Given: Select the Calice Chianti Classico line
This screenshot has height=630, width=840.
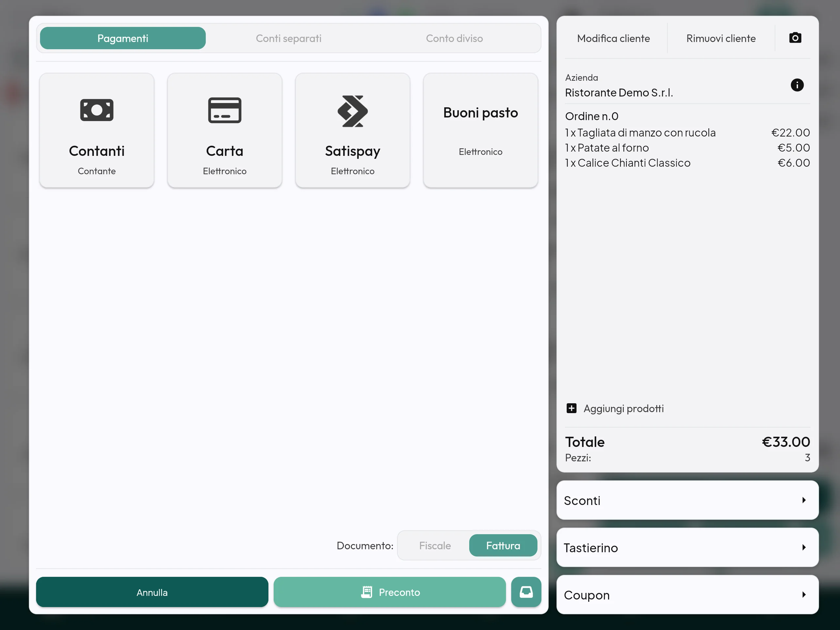Looking at the screenshot, I should [687, 163].
